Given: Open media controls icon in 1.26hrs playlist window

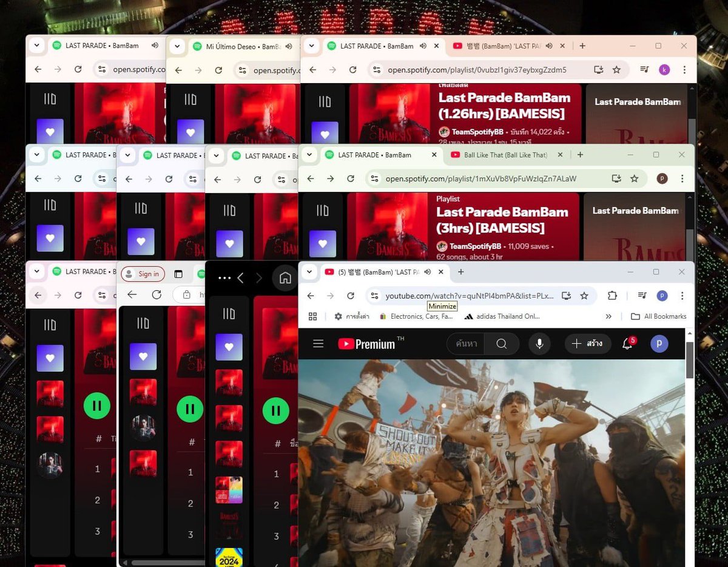Looking at the screenshot, I should tap(644, 70).
